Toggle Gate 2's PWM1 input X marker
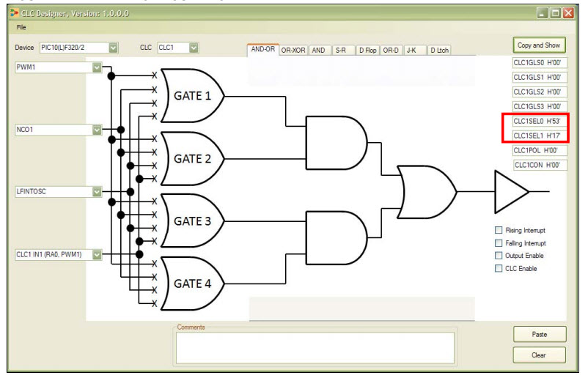This screenshot has width=588, height=389. click(154, 139)
